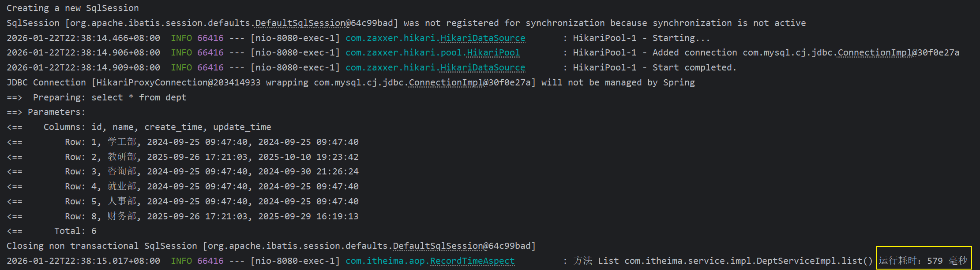Click the highlighted 运行耗时: 579 毫秒 text
The height and width of the screenshot is (270, 980).
point(923,261)
